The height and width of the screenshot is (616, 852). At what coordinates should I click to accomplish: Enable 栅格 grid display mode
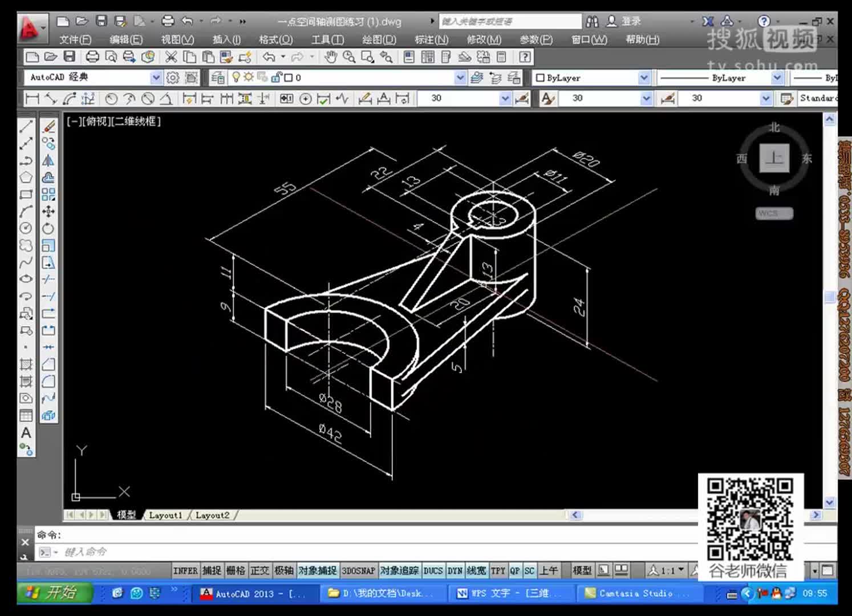(237, 570)
